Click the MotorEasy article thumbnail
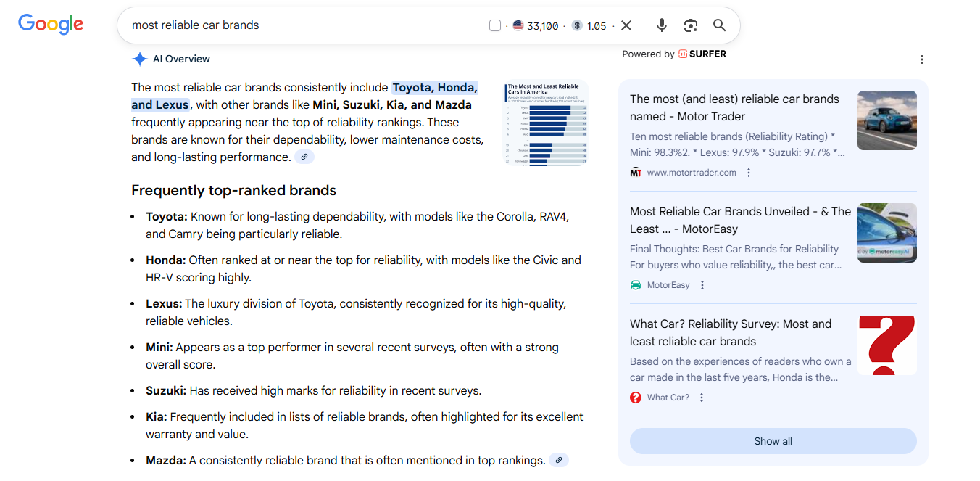 tap(886, 233)
